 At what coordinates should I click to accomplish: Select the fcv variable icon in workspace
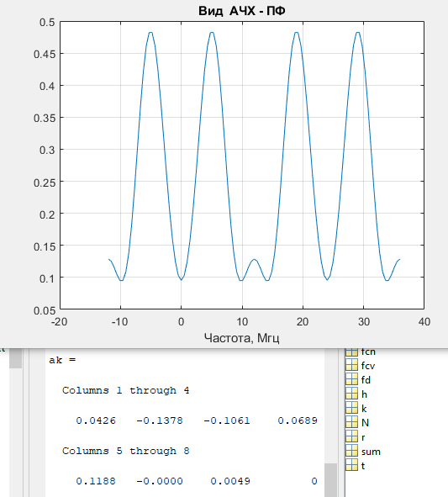351,366
